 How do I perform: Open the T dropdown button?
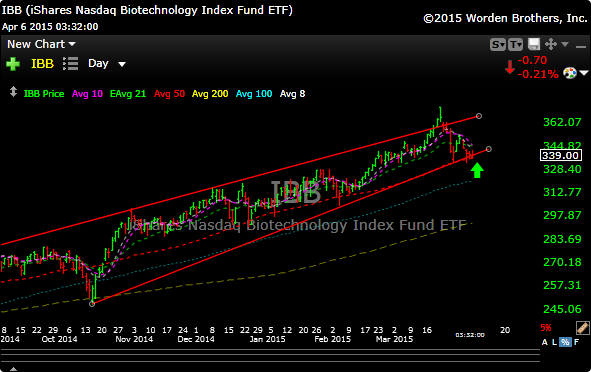coord(515,44)
